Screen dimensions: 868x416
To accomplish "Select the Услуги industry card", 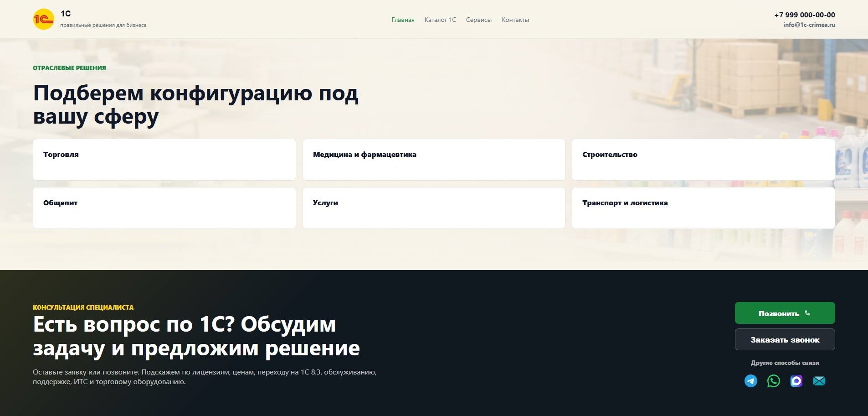I will pos(434,208).
